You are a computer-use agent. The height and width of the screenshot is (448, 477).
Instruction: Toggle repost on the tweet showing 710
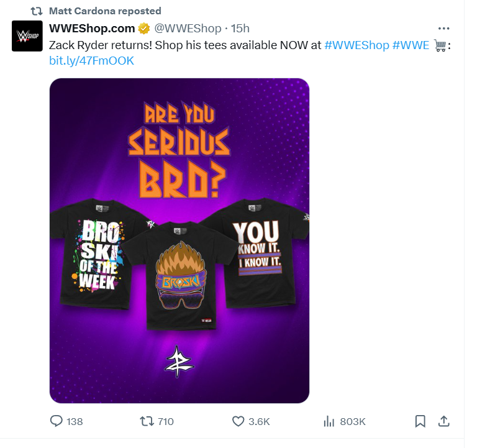pos(147,421)
